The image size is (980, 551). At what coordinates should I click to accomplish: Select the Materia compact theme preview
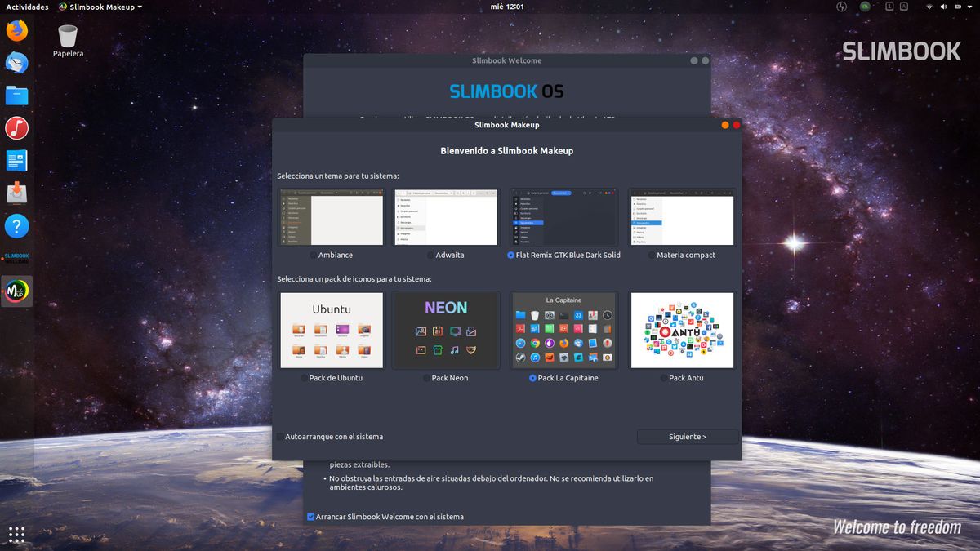(x=682, y=218)
